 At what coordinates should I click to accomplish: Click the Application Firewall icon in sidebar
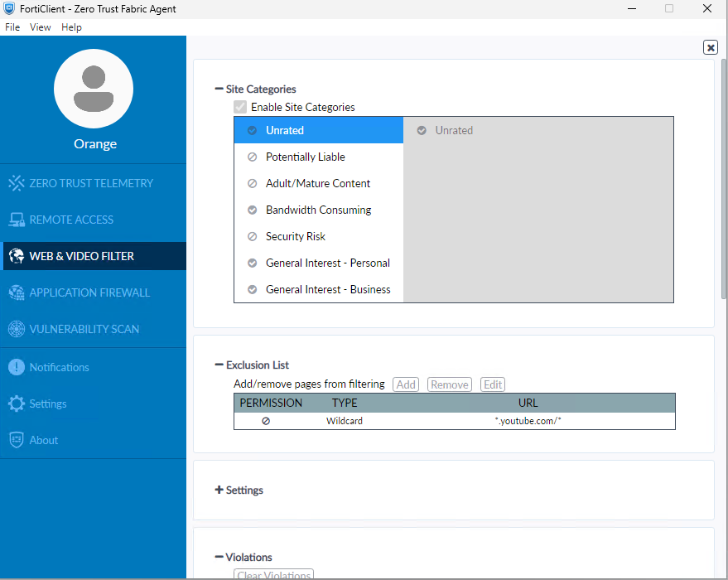point(16,292)
